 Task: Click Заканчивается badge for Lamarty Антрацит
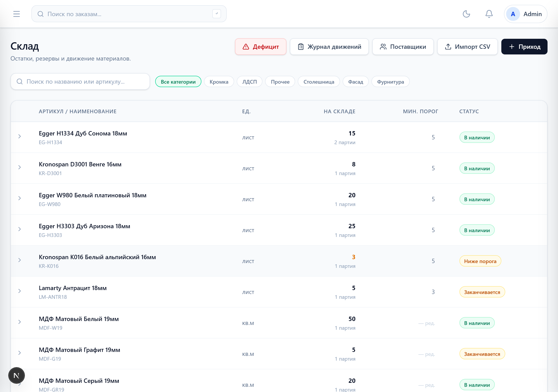click(482, 292)
